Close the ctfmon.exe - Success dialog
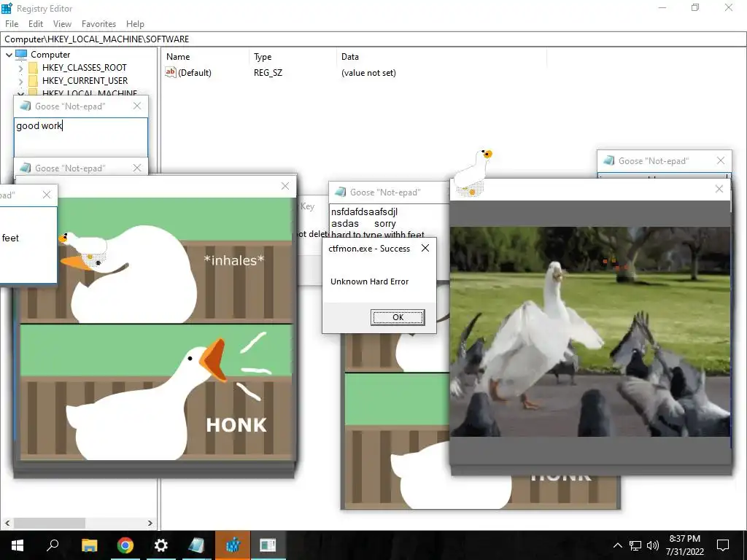 coord(425,248)
